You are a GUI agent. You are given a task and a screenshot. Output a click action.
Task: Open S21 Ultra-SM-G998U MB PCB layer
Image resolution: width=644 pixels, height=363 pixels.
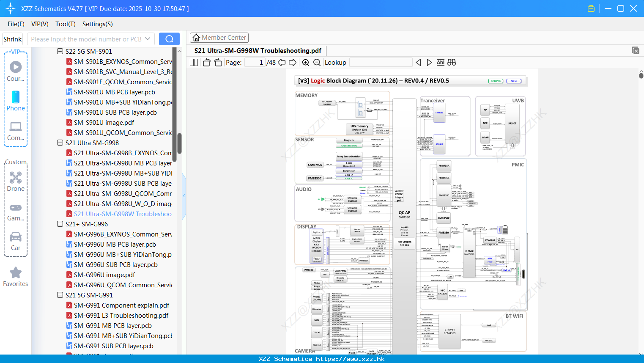[119, 163]
